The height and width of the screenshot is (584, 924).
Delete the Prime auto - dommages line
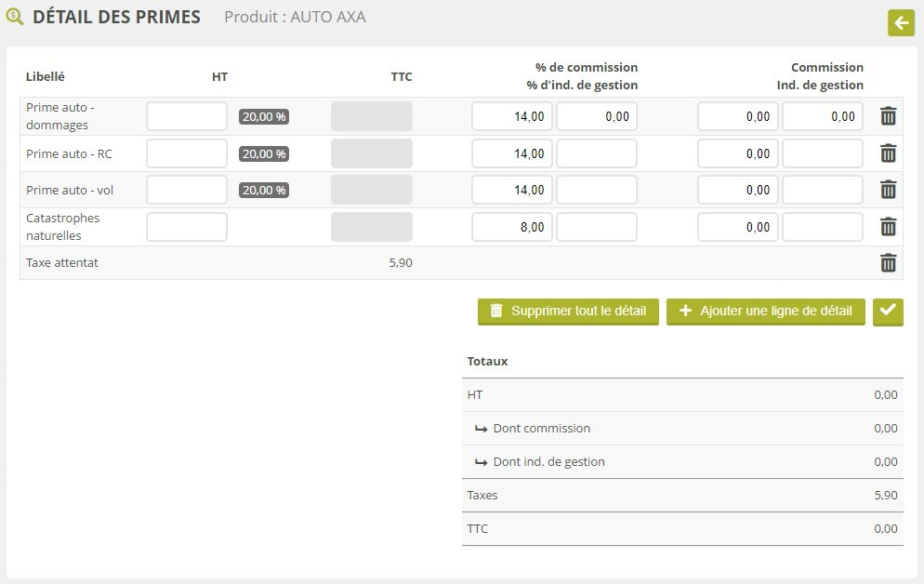[888, 116]
